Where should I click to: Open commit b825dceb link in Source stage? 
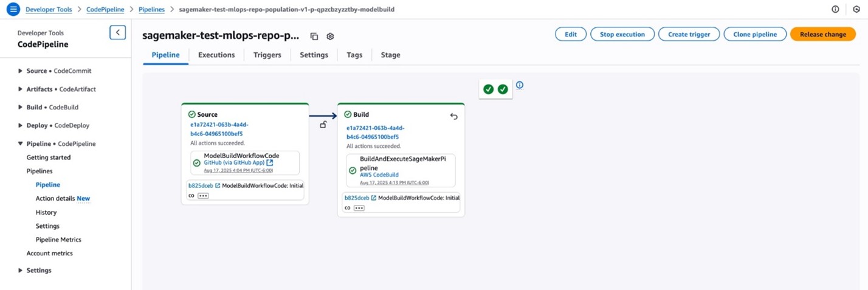[201, 185]
